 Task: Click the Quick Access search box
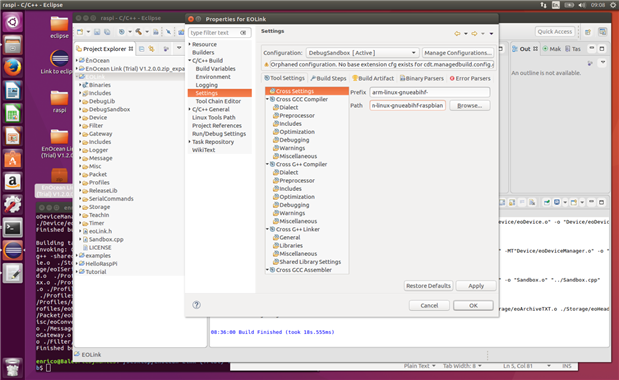[x=554, y=32]
